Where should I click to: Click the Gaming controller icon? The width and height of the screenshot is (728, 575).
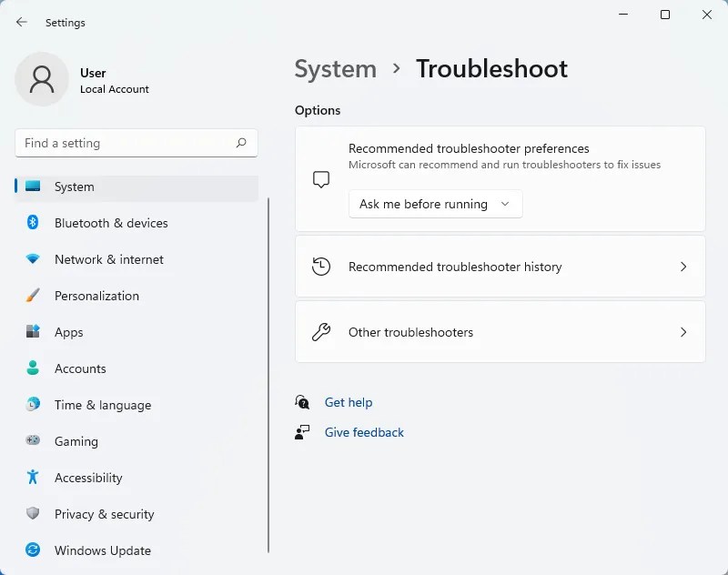coord(33,441)
